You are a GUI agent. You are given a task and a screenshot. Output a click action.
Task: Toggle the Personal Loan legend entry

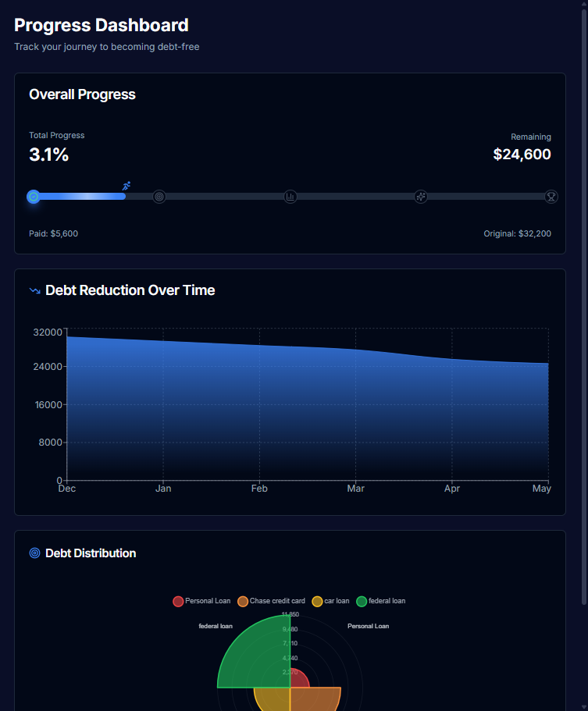[201, 601]
